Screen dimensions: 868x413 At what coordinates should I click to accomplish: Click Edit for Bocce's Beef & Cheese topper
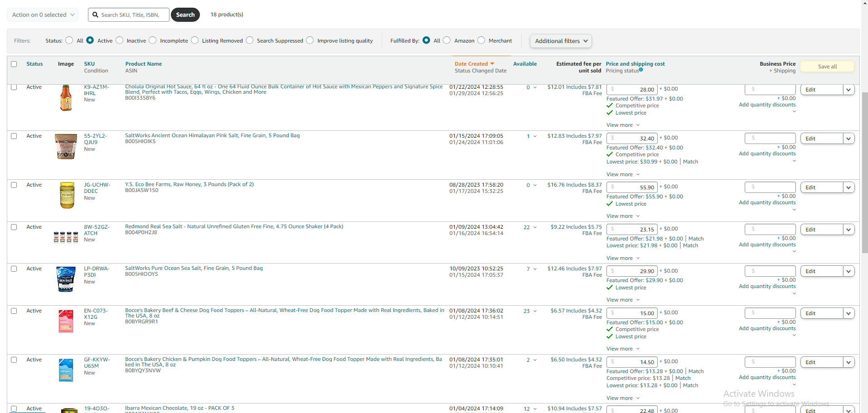click(822, 313)
